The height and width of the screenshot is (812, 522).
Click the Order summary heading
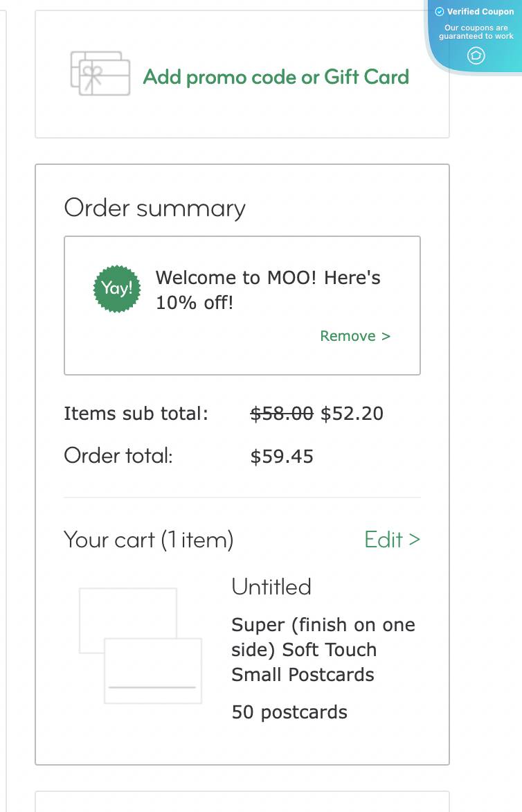coord(154,208)
